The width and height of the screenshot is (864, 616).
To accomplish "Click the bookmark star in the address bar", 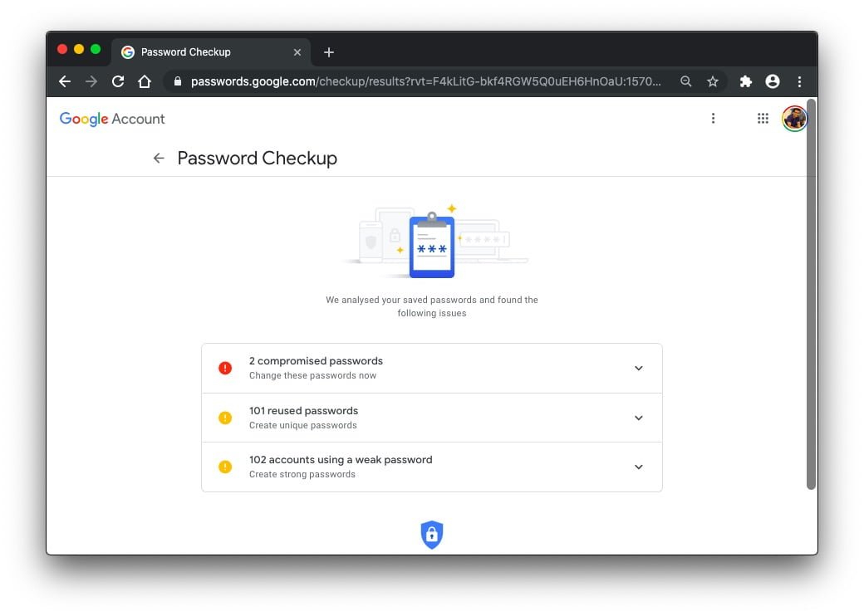I will point(713,81).
